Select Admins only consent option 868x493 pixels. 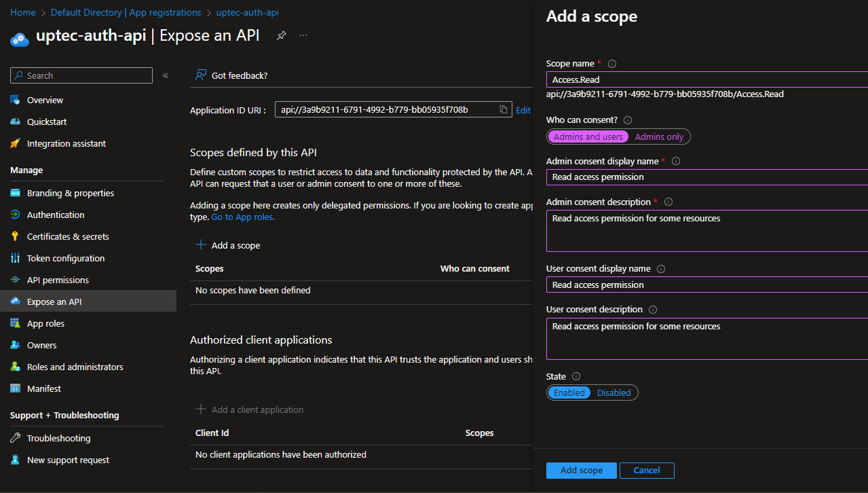(659, 137)
